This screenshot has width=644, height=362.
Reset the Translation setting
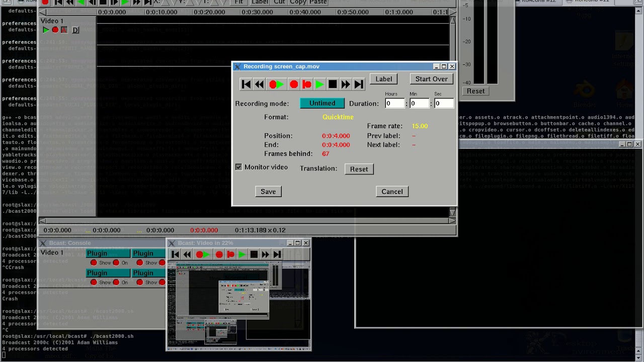click(359, 169)
